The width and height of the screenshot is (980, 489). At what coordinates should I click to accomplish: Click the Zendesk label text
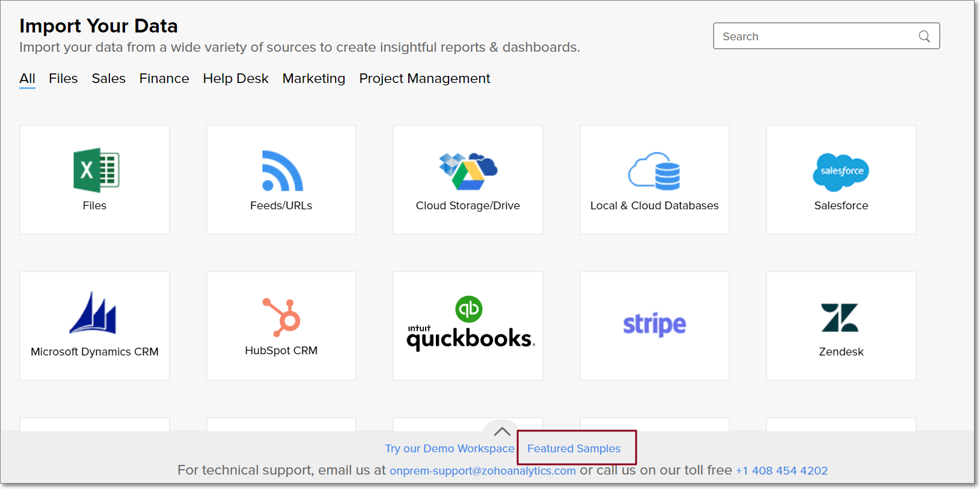841,352
